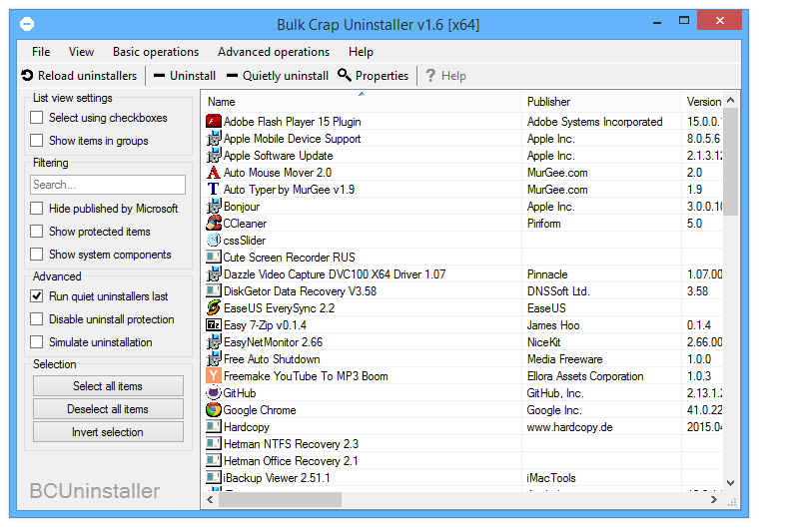Click the cssSlider icon
The width and height of the screenshot is (785, 532).
214,241
